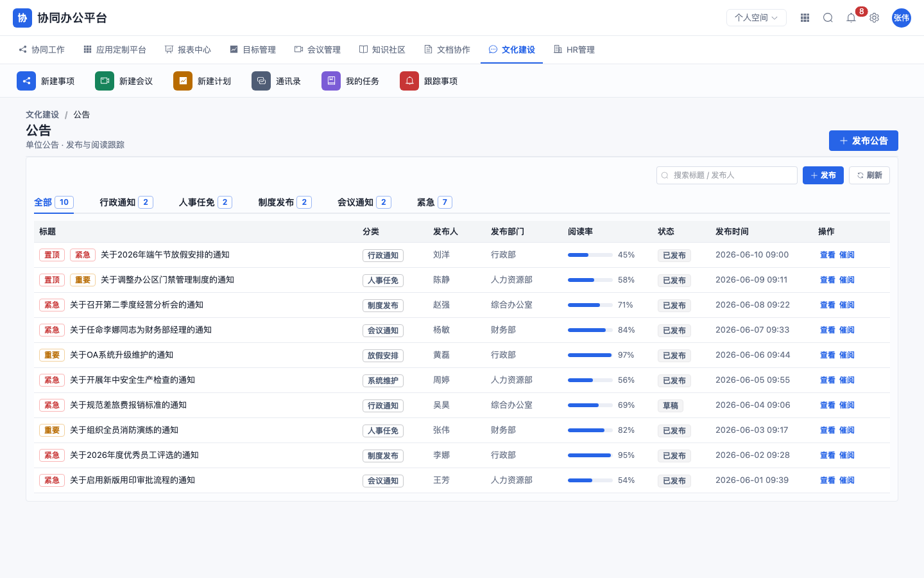Click publisher name 刘洋
Viewport: 924px width, 578px height.
441,255
